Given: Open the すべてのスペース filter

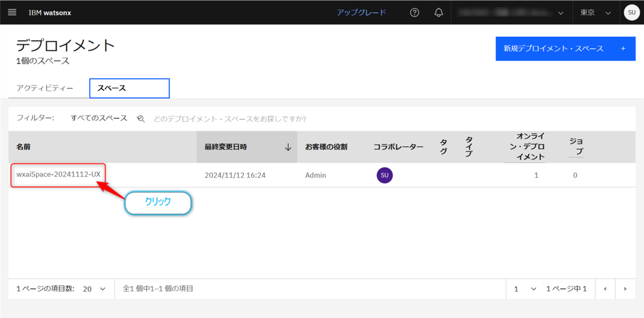Looking at the screenshot, I should click(x=99, y=118).
